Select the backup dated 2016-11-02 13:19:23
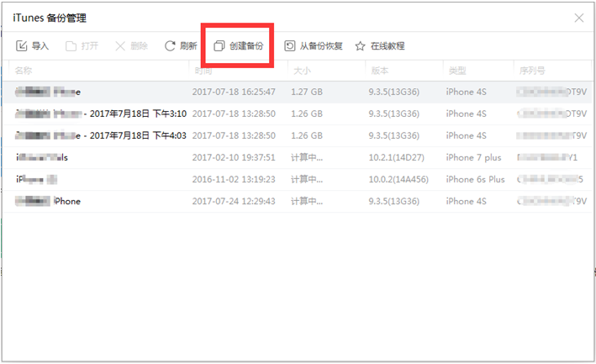This screenshot has width=596, height=364. [298, 179]
